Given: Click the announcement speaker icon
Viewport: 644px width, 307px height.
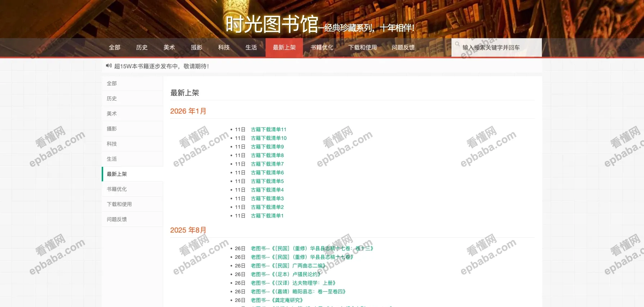Looking at the screenshot, I should pos(109,66).
